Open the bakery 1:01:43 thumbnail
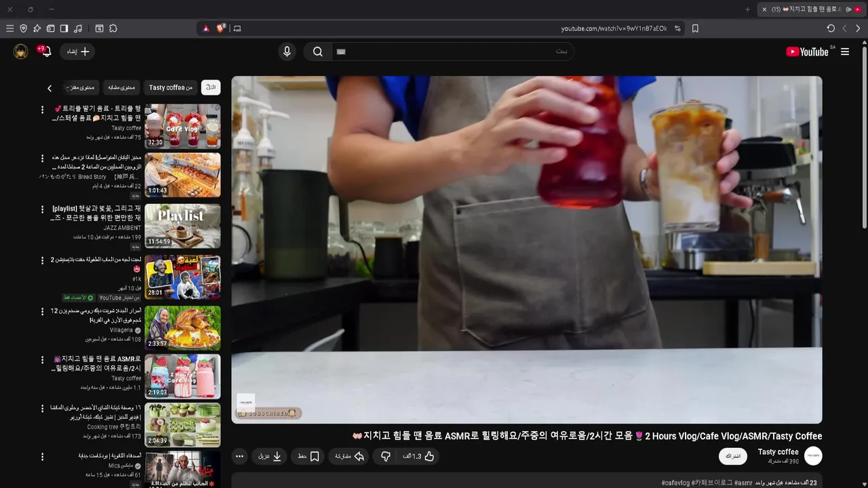This screenshot has height=488, width=868. [182, 175]
